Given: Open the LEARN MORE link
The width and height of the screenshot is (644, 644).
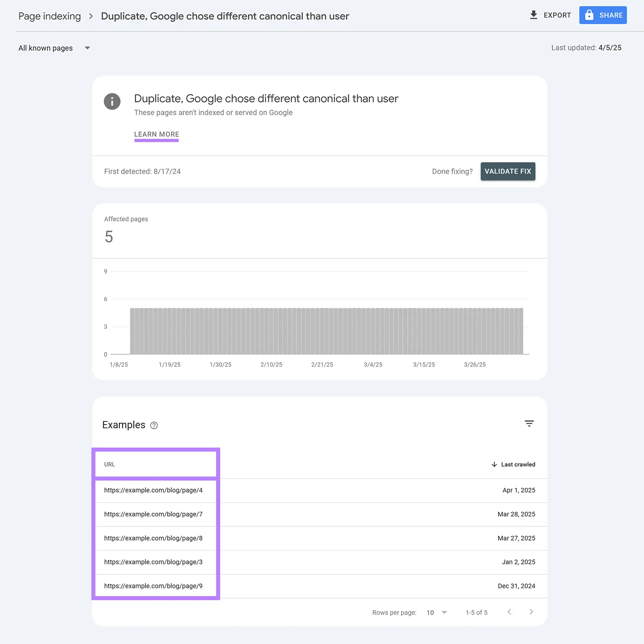Looking at the screenshot, I should (156, 134).
